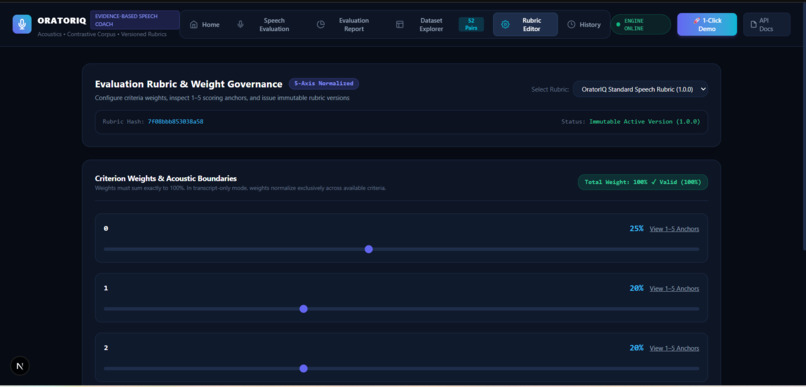
Task: Click the 52 Pairs badge
Action: [471, 25]
